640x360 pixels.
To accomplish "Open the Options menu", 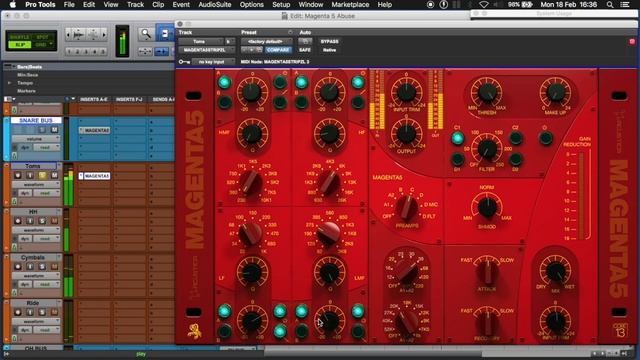I will (x=251, y=5).
